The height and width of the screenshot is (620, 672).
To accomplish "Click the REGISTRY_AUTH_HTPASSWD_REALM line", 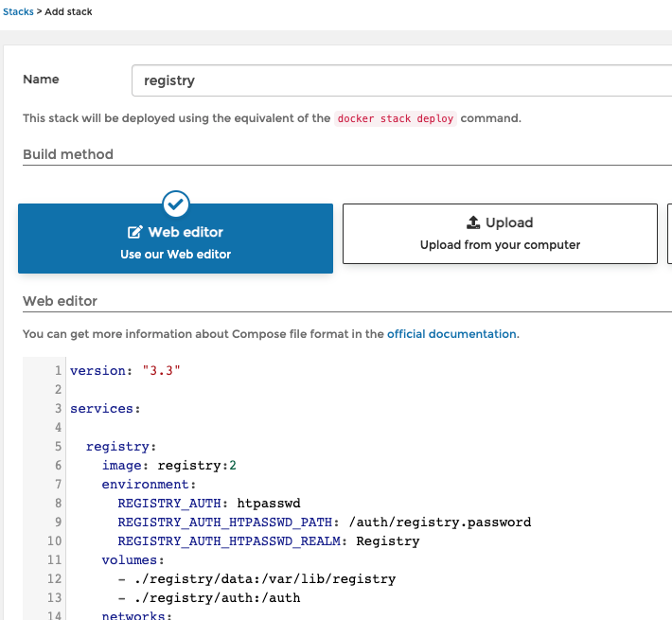I will point(269,541).
